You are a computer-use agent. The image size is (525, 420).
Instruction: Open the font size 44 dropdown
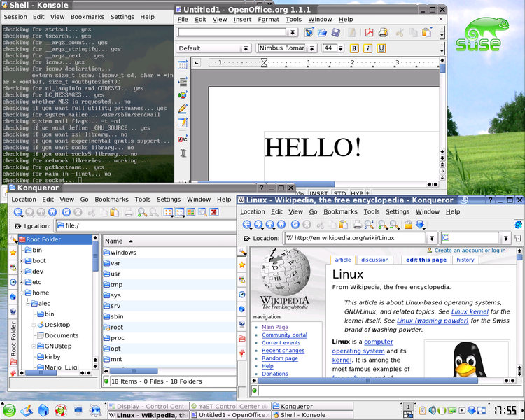tap(339, 48)
